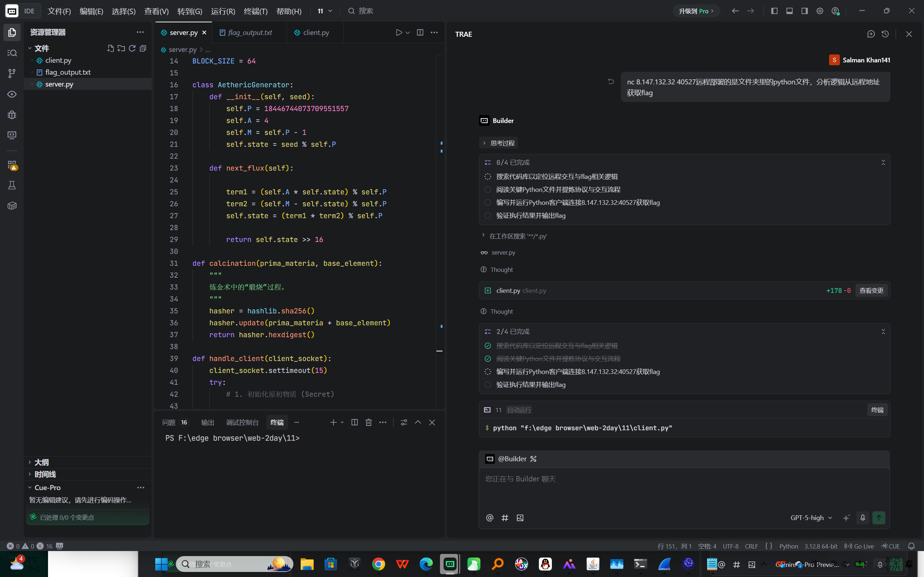
Task: Switch to the flag_output.txt tab
Action: pyautogui.click(x=250, y=32)
